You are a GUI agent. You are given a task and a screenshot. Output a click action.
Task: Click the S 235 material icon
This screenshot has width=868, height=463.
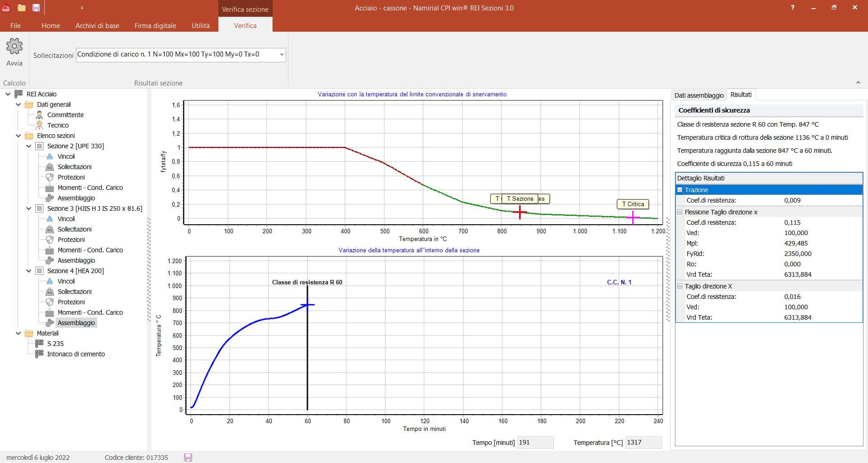pyautogui.click(x=39, y=344)
